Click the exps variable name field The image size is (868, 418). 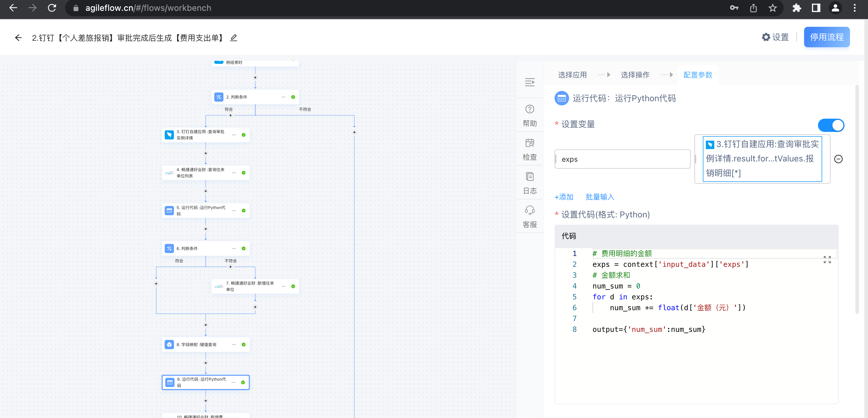click(622, 159)
